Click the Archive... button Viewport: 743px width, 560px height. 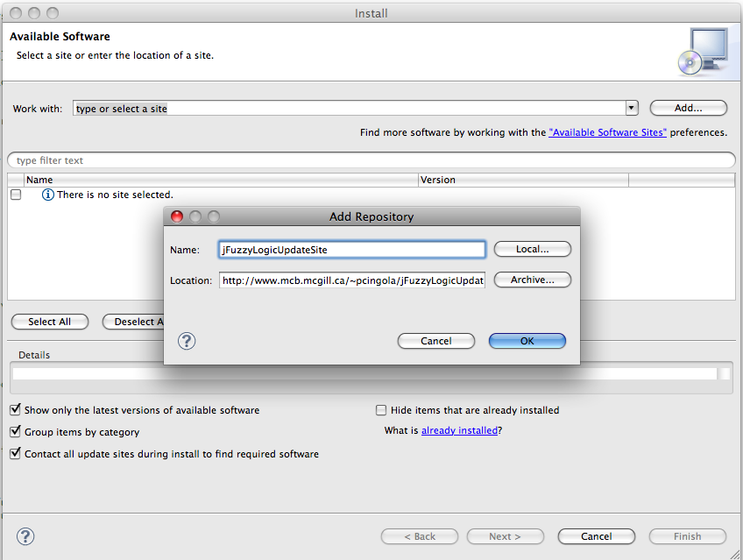532,280
